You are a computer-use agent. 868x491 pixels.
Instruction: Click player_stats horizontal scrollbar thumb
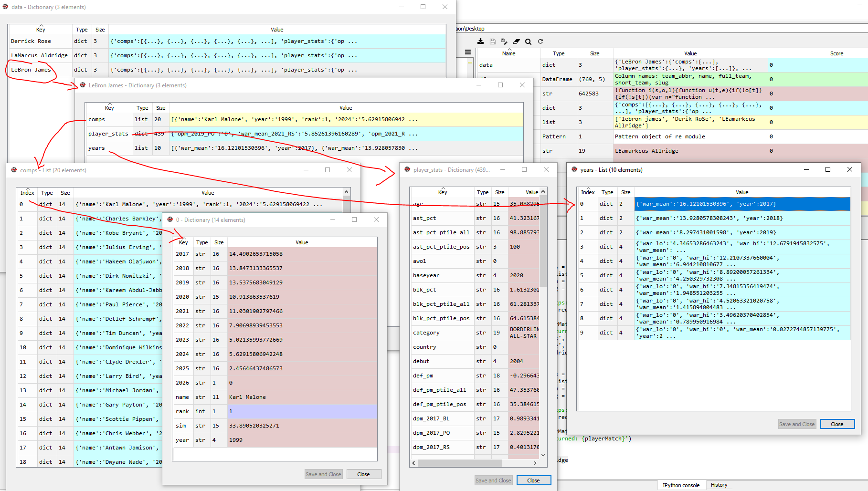[460, 463]
